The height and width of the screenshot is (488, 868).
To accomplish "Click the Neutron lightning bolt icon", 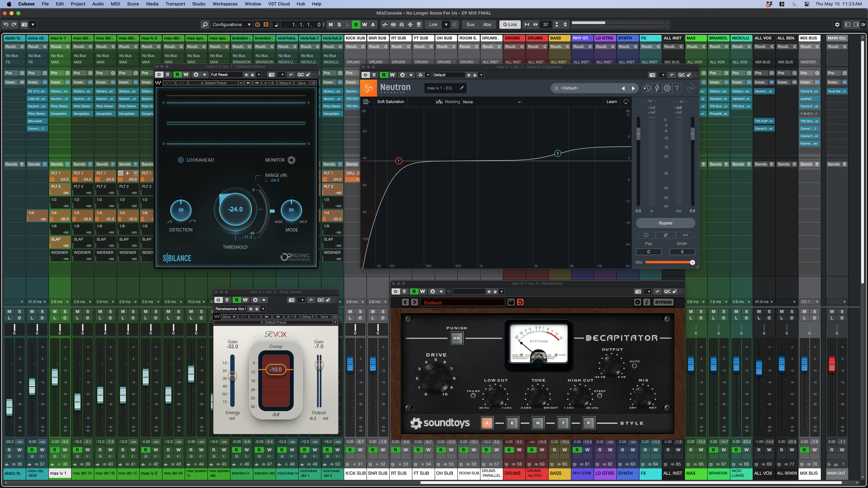I will [657, 88].
